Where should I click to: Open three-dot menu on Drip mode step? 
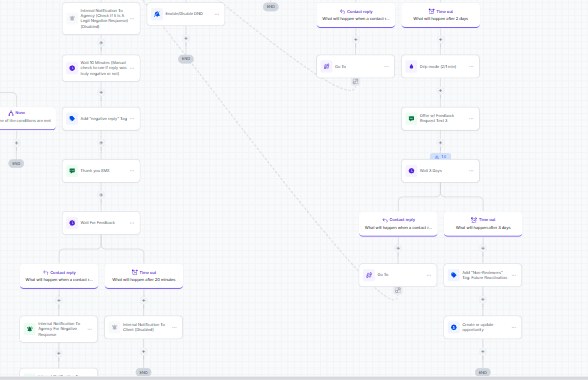click(x=471, y=66)
